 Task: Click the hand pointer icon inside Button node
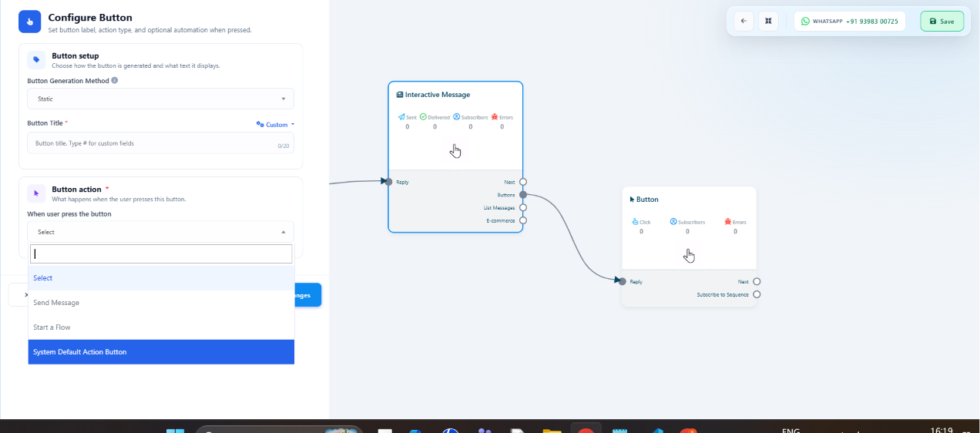pos(689,256)
